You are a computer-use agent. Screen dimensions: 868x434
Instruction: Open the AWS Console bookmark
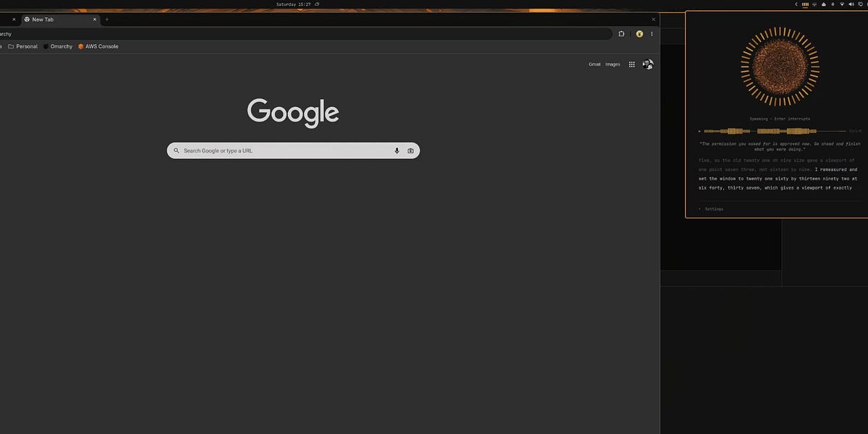tap(98, 46)
